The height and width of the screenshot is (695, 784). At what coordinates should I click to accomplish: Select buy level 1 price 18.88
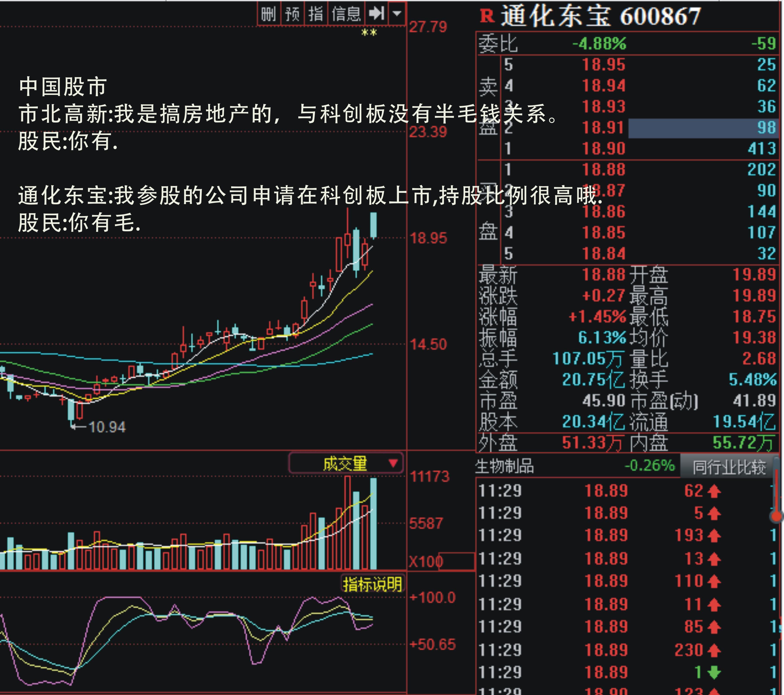tap(604, 170)
